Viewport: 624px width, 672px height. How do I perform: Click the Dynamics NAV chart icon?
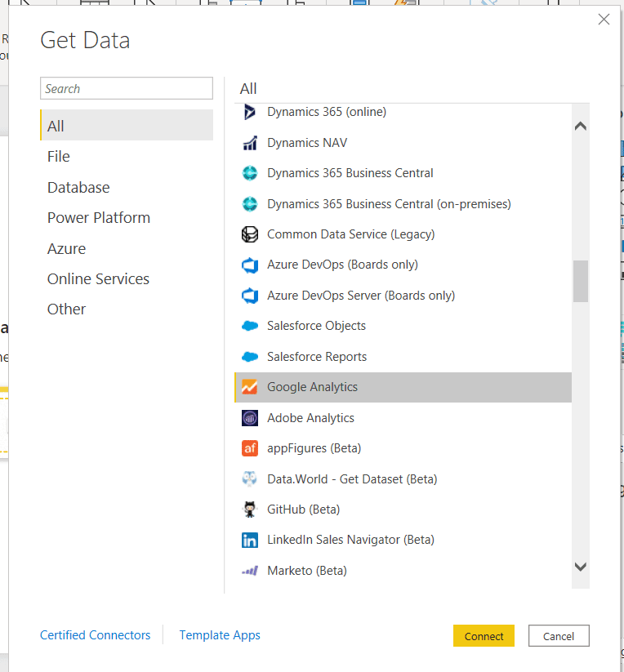click(x=250, y=143)
